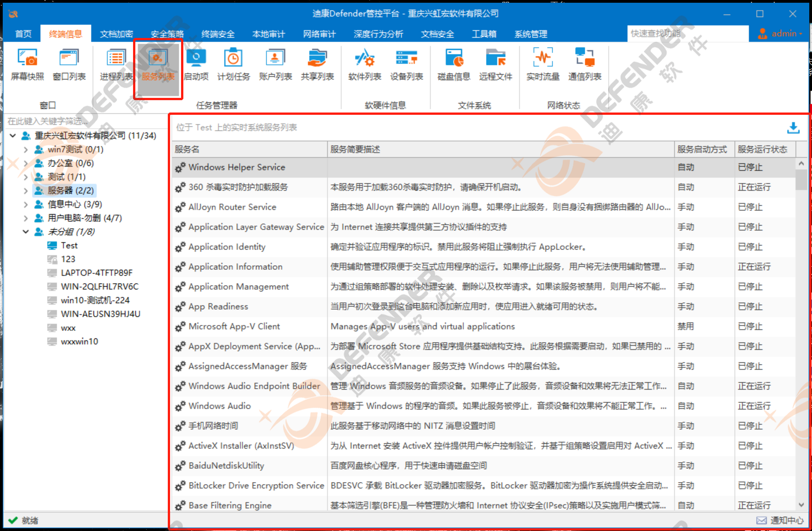The image size is (812, 531).
Task: Open the 屏幕快照 screenshot tool
Action: (x=27, y=64)
